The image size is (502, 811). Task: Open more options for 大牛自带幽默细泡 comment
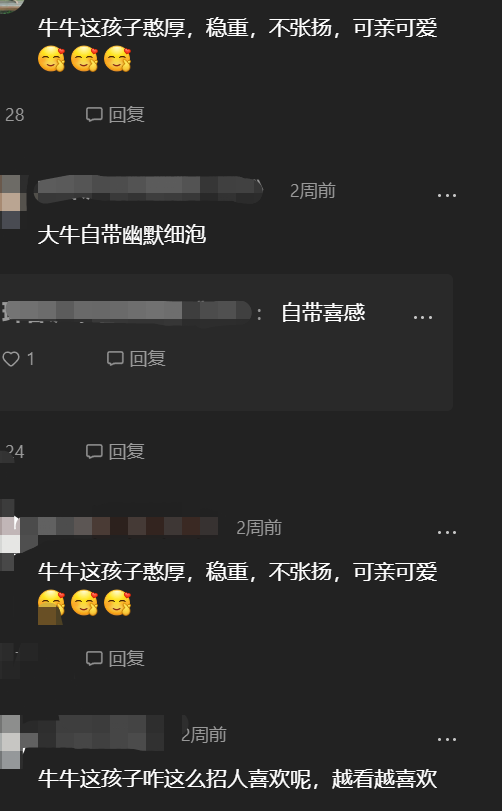447,195
